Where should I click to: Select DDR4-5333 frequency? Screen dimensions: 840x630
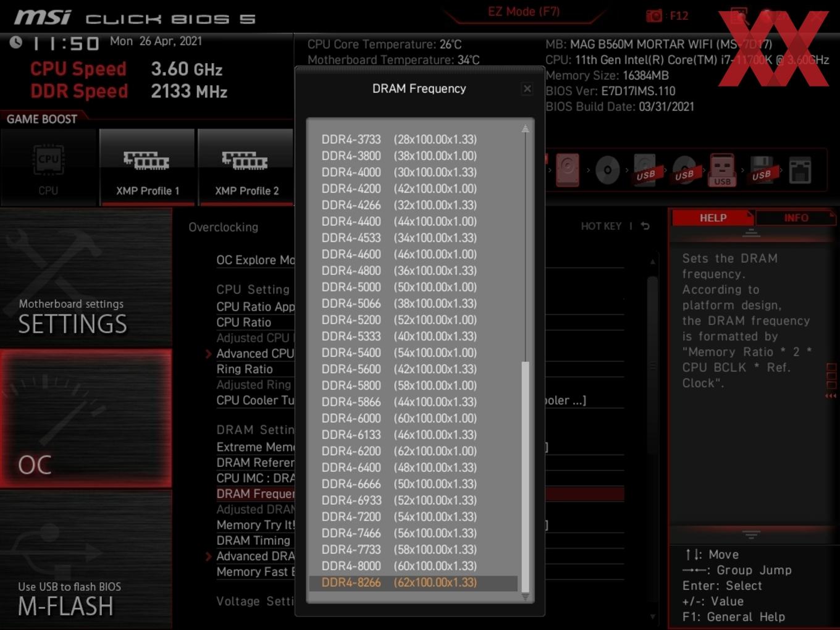point(413,337)
